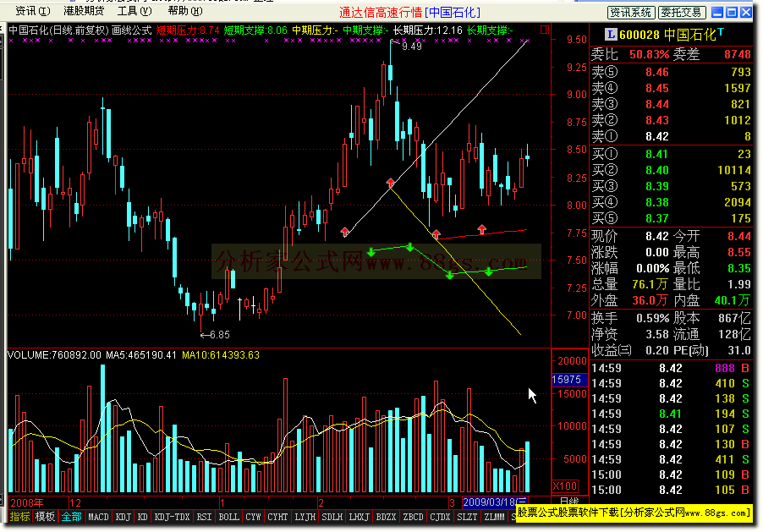Click the T marker after 中国石化
This screenshot has height=532, width=763.
pyautogui.click(x=721, y=31)
